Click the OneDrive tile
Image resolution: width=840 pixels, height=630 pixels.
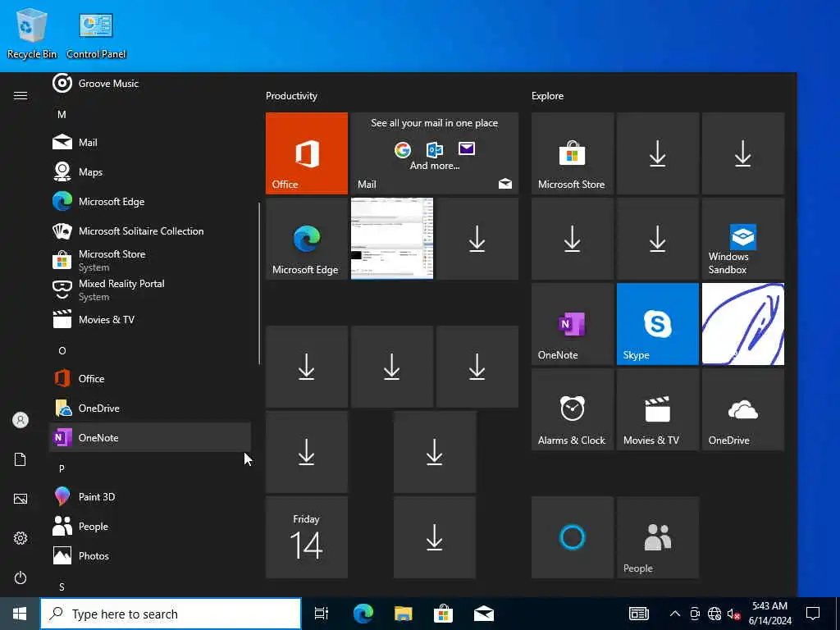pyautogui.click(x=743, y=409)
